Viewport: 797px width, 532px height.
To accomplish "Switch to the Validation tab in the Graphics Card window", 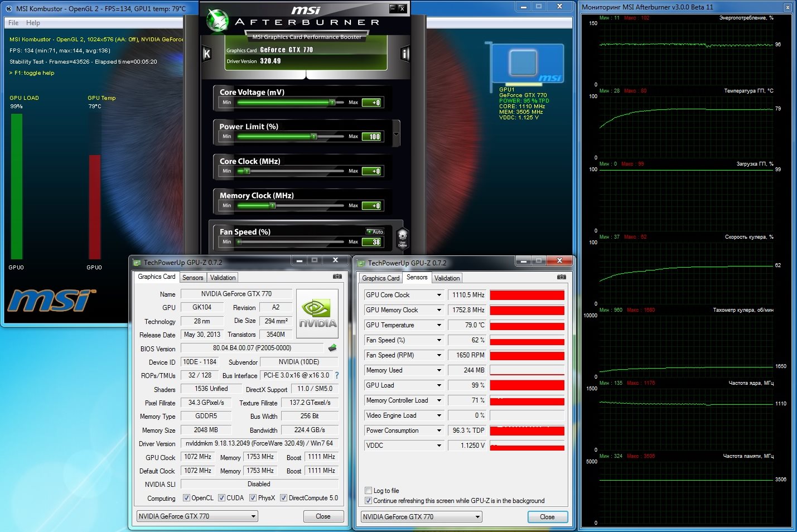I will (223, 278).
